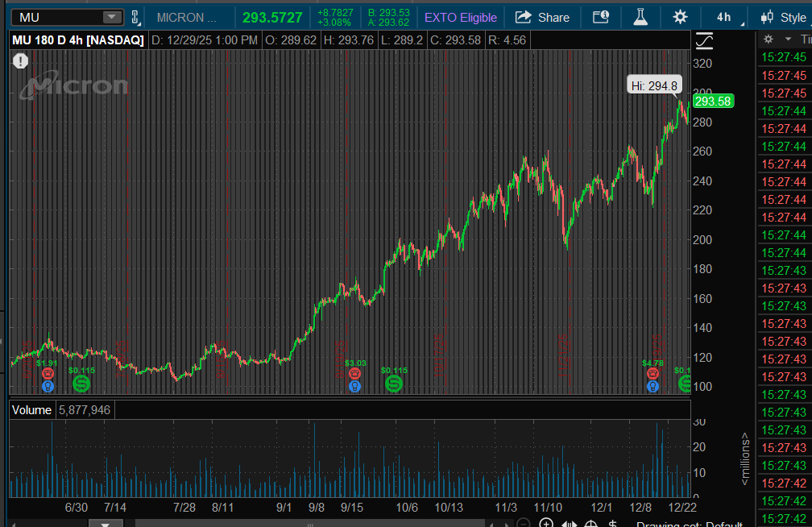The width and height of the screenshot is (812, 527).
Task: Click the green dividend icon beside $3.03 earnings
Action: coord(394,384)
